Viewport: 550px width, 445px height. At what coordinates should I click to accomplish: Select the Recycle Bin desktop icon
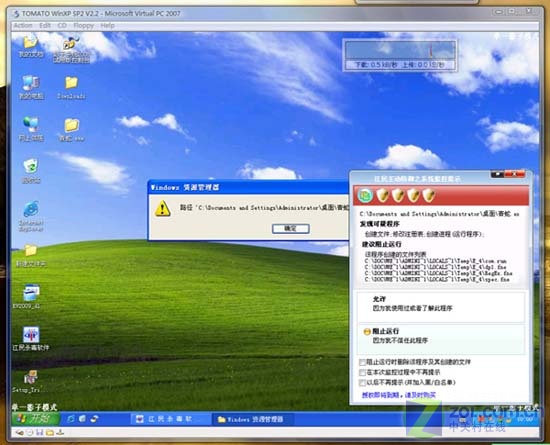click(31, 171)
